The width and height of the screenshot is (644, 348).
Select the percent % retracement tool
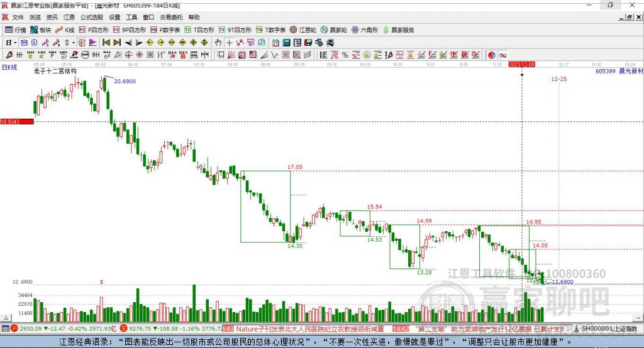point(345,55)
